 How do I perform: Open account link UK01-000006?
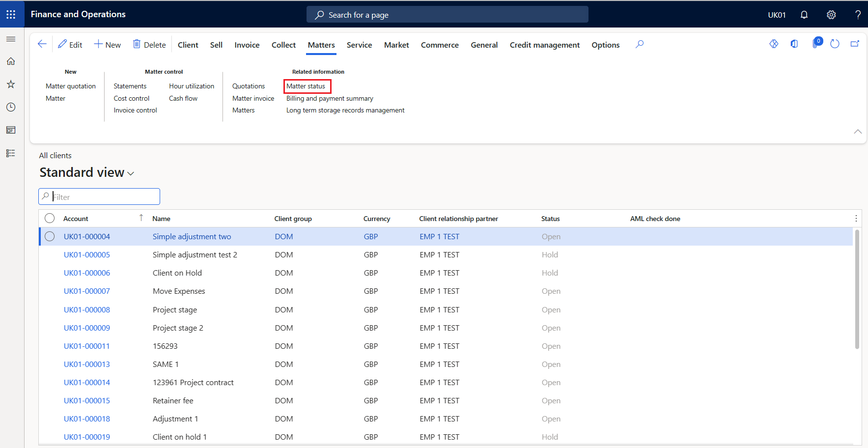(x=87, y=273)
